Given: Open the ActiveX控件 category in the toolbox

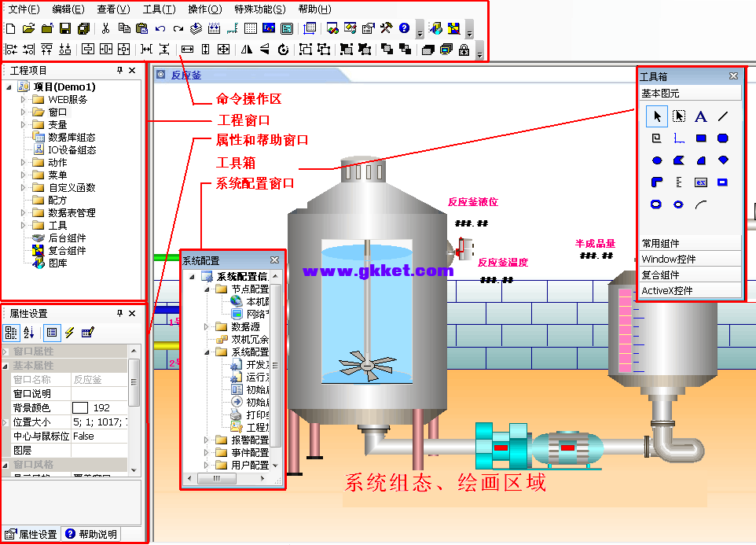Looking at the screenshot, I should 690,291.
